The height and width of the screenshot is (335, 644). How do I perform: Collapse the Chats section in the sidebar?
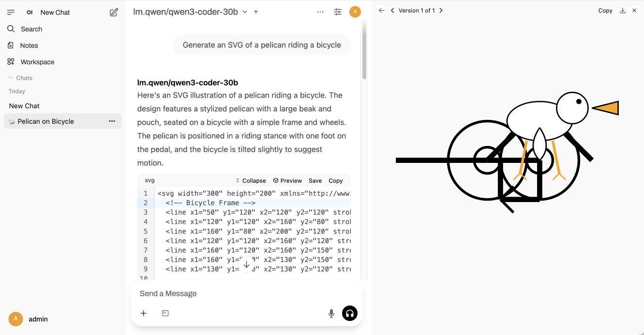pos(11,77)
